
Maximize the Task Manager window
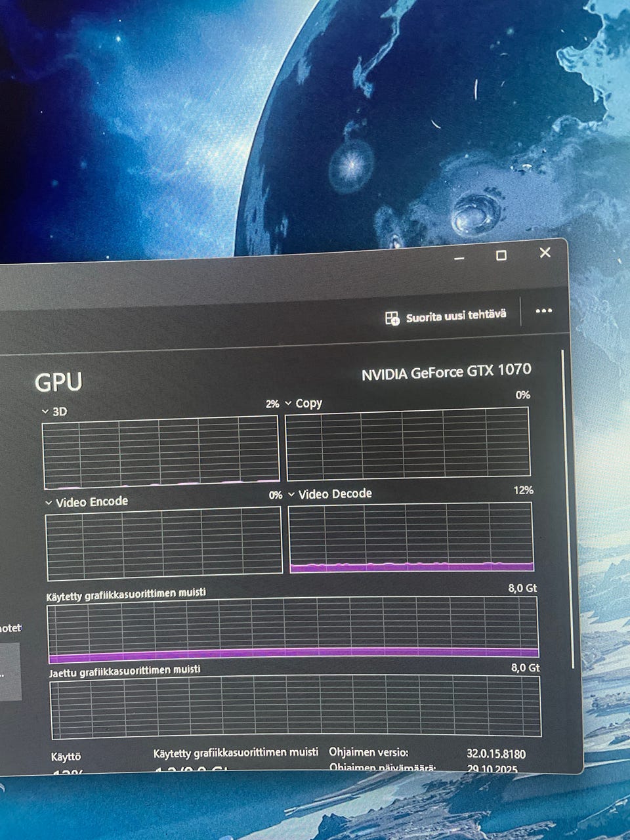point(501,255)
